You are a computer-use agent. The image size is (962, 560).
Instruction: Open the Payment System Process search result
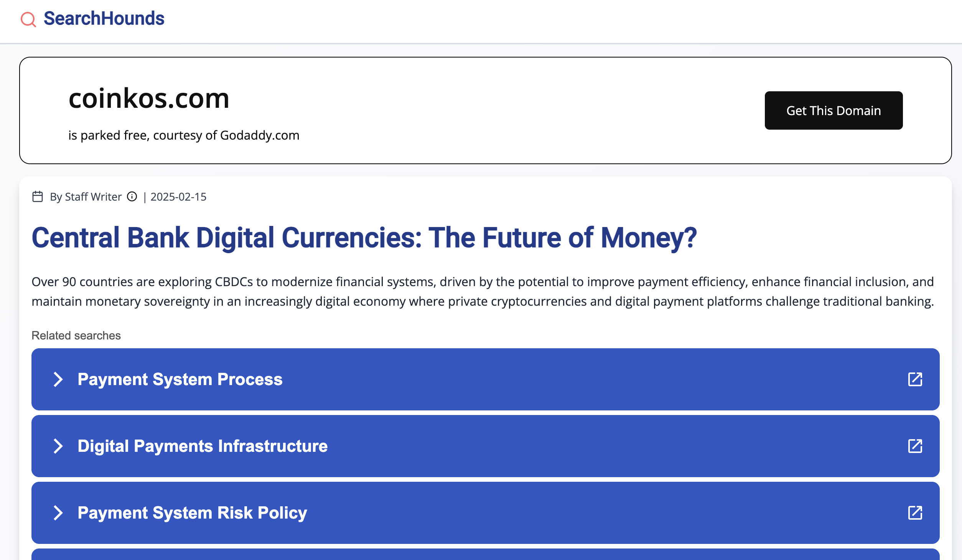tap(180, 379)
